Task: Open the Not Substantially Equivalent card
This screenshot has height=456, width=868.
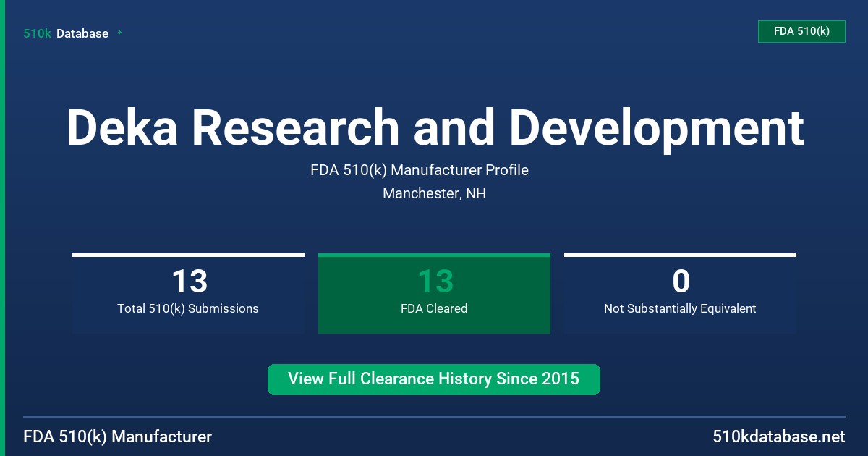Action: coord(680,293)
